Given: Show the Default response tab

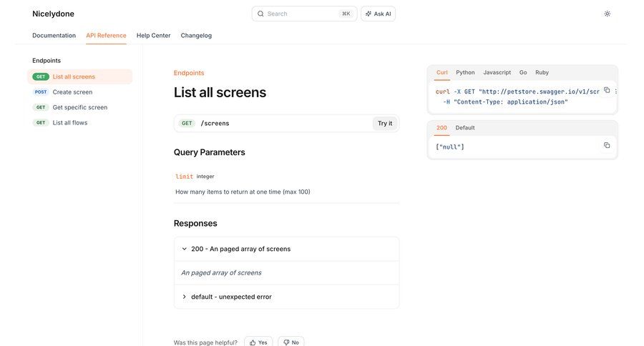Looking at the screenshot, I should tap(465, 127).
